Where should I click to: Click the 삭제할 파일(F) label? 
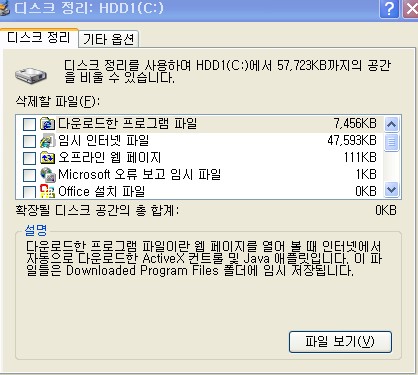pyautogui.click(x=58, y=101)
